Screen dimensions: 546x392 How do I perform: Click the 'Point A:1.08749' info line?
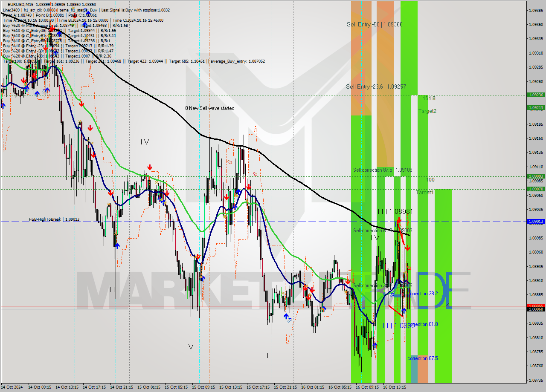click(x=49, y=15)
